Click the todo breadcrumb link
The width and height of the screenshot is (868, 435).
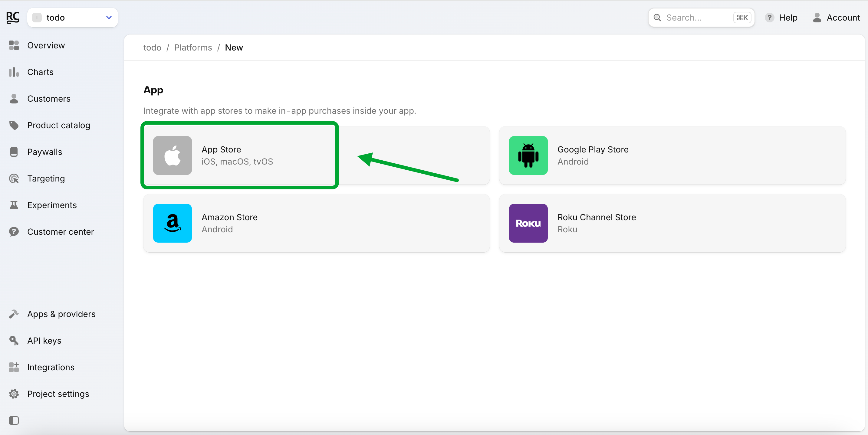(x=152, y=47)
